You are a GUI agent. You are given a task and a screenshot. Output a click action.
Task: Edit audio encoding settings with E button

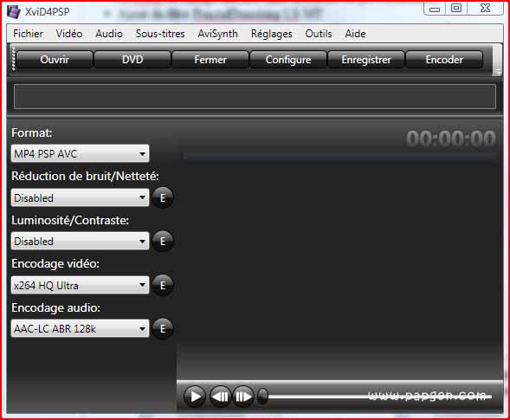tap(163, 328)
